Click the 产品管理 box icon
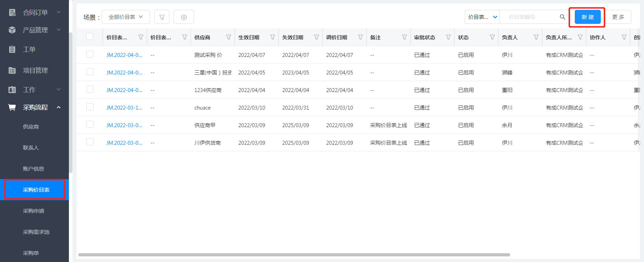Screen dimensions: 644x262 click(x=12, y=30)
